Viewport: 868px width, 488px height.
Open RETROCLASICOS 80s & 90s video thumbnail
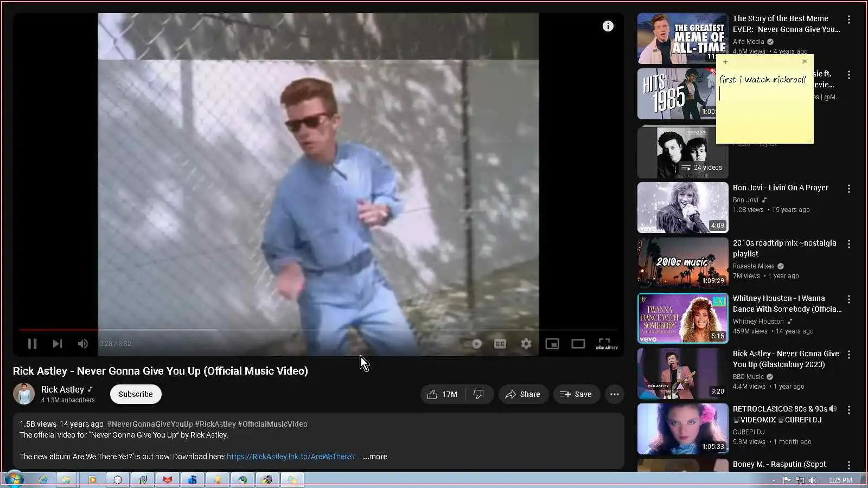[682, 429]
